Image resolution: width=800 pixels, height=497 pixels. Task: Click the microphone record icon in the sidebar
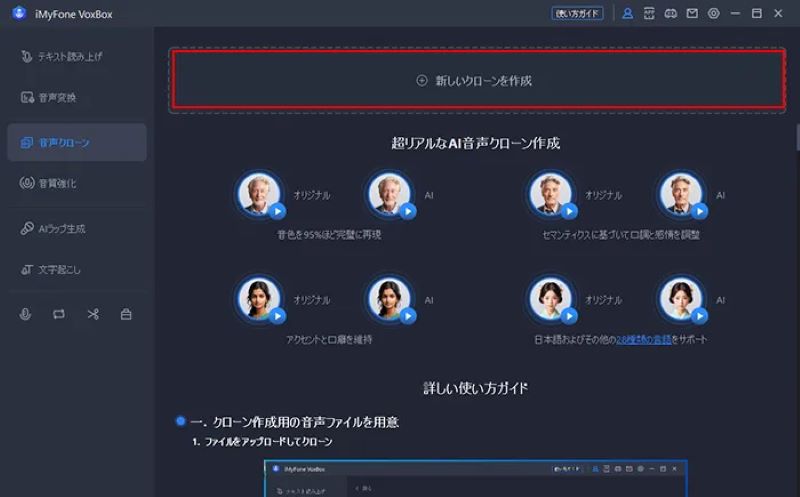pos(25,314)
